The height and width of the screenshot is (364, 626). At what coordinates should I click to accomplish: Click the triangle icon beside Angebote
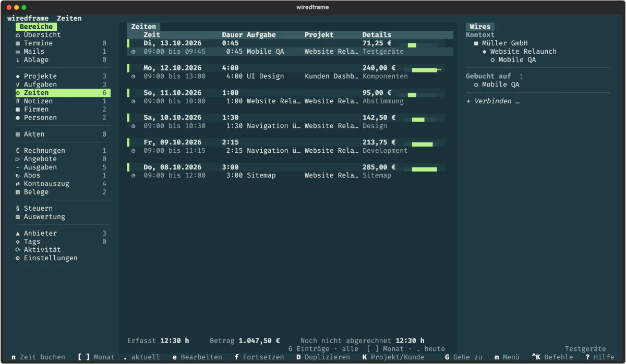point(18,159)
